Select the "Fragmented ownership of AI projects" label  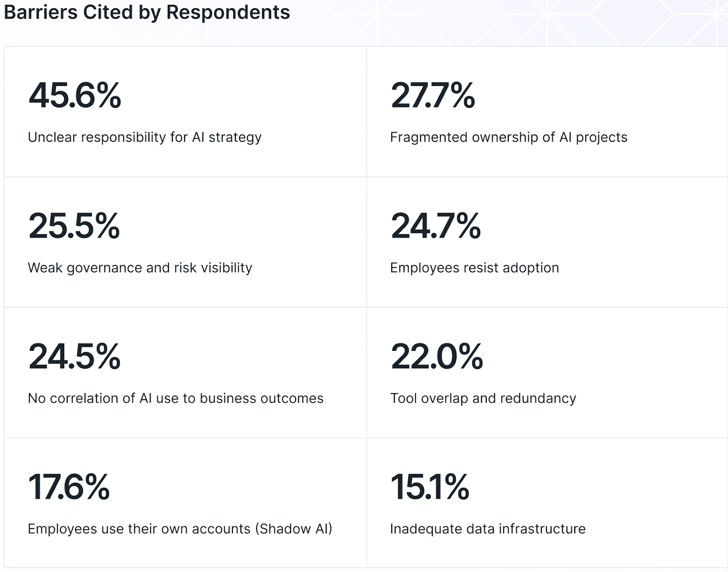point(509,137)
